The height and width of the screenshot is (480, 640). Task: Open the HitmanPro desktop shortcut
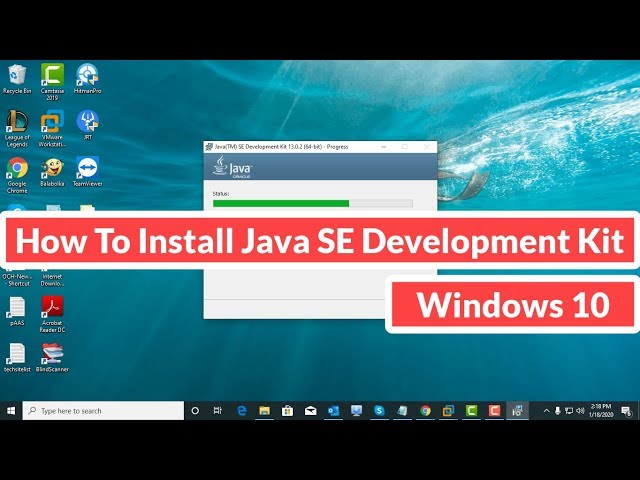[x=87, y=79]
